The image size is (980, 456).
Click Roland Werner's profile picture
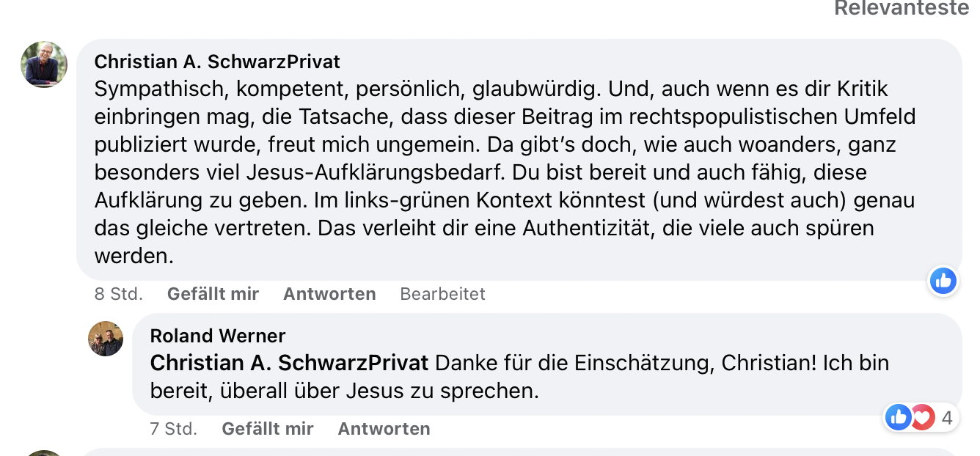pos(106,339)
